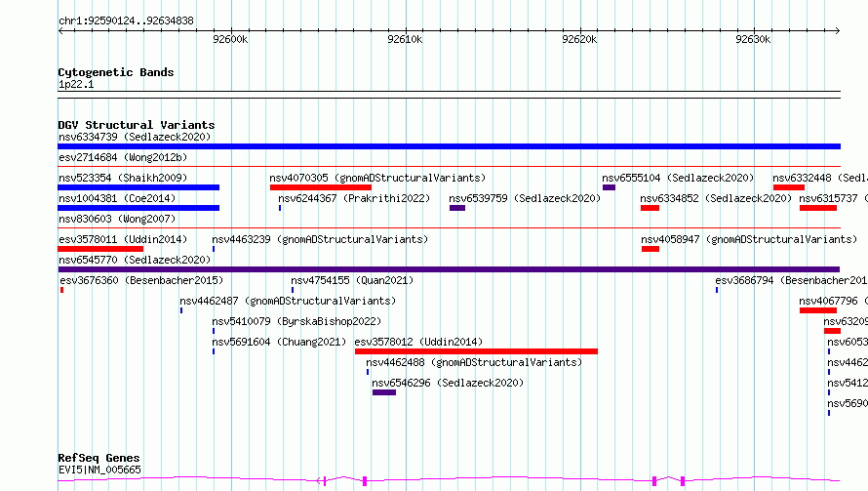Viewport: 868px width, 491px height.
Task: Select the nsv4463239 gnomAD variant label
Action: [x=320, y=239]
